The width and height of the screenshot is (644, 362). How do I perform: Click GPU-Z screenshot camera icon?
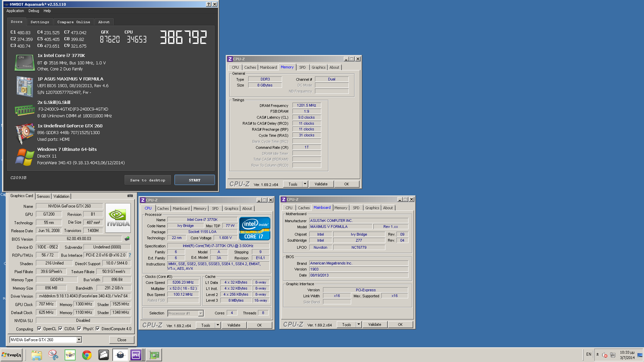pyautogui.click(x=130, y=196)
